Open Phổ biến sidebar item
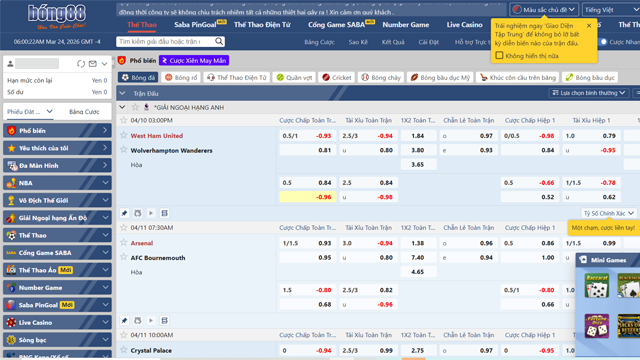 [57, 131]
